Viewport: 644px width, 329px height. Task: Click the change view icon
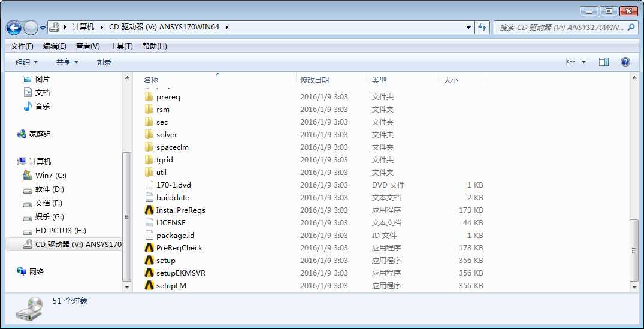pos(570,62)
